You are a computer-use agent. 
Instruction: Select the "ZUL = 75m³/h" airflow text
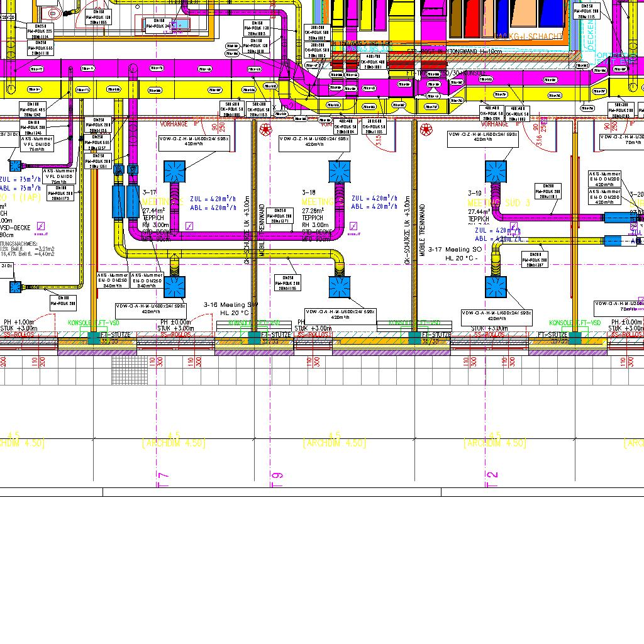[20, 179]
